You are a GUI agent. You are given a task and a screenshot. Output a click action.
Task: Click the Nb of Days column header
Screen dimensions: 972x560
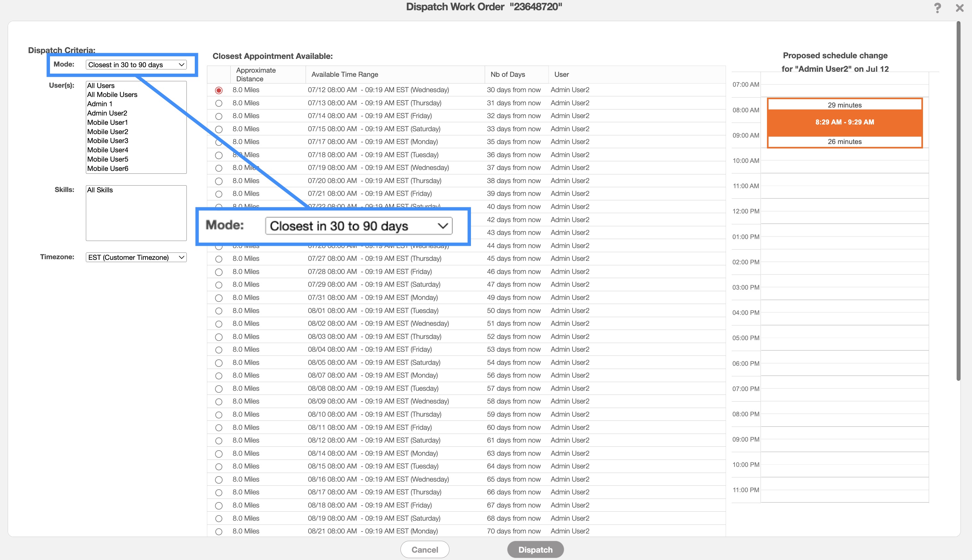pyautogui.click(x=507, y=75)
